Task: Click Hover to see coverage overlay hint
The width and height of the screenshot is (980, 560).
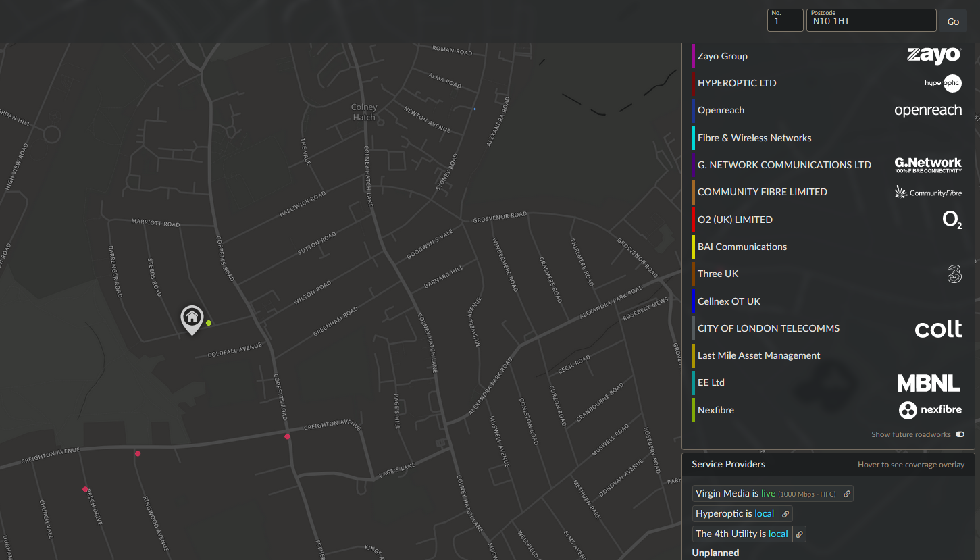Action: [911, 465]
